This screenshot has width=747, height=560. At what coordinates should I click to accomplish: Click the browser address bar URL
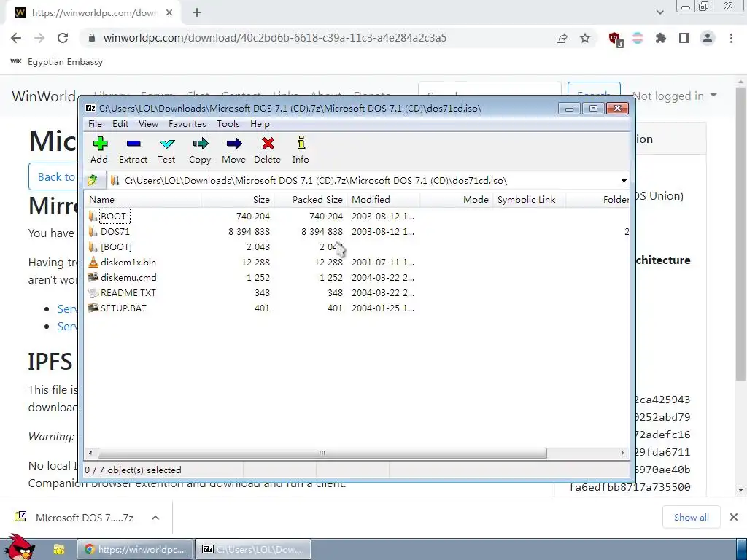click(x=275, y=38)
